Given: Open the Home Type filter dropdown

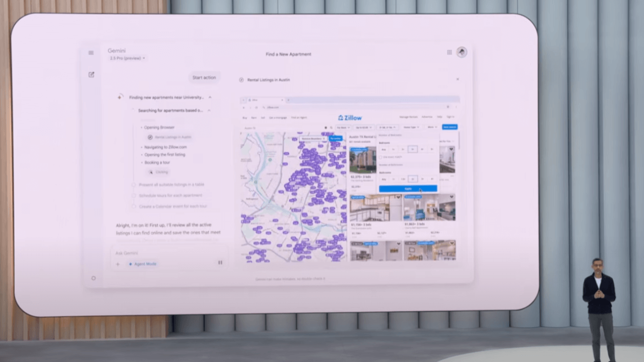Looking at the screenshot, I should pyautogui.click(x=411, y=128).
